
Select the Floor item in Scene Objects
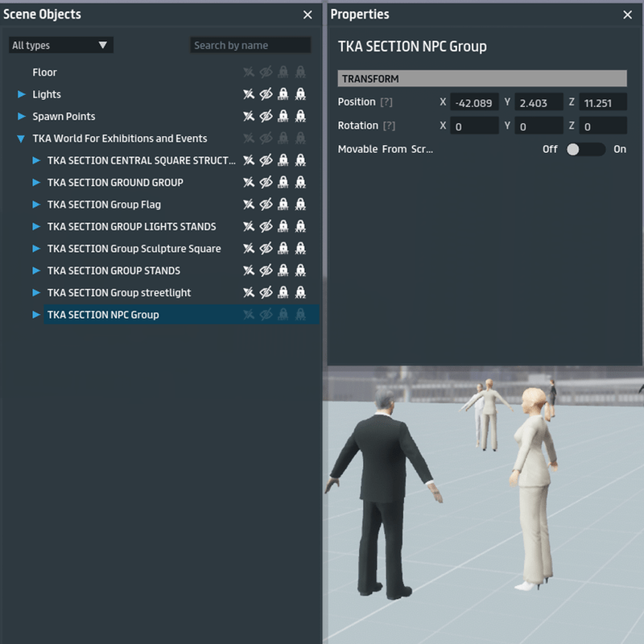(44, 72)
